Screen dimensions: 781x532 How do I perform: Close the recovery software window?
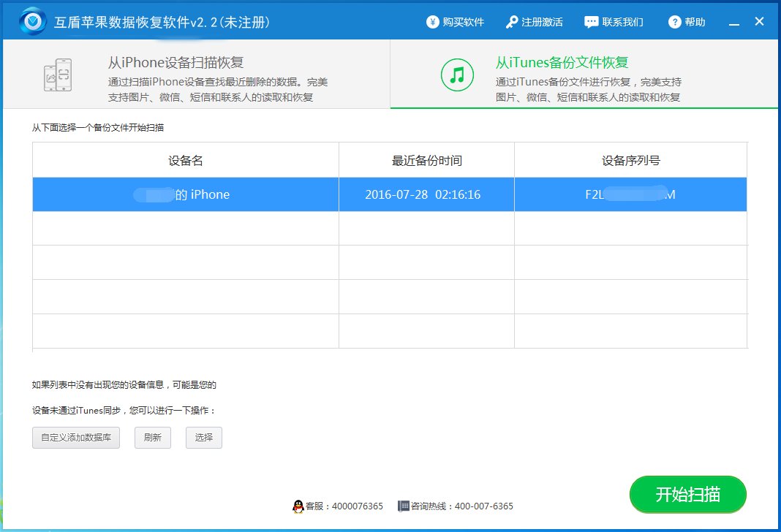(x=759, y=21)
